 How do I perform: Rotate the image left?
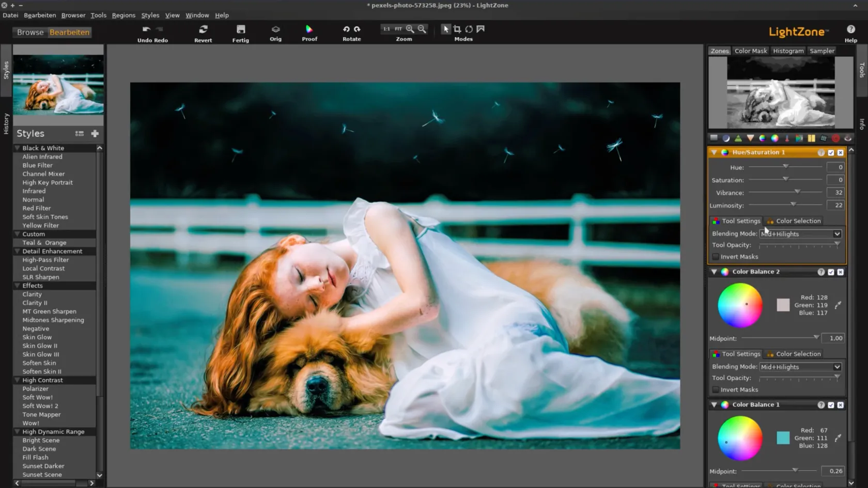click(x=346, y=29)
